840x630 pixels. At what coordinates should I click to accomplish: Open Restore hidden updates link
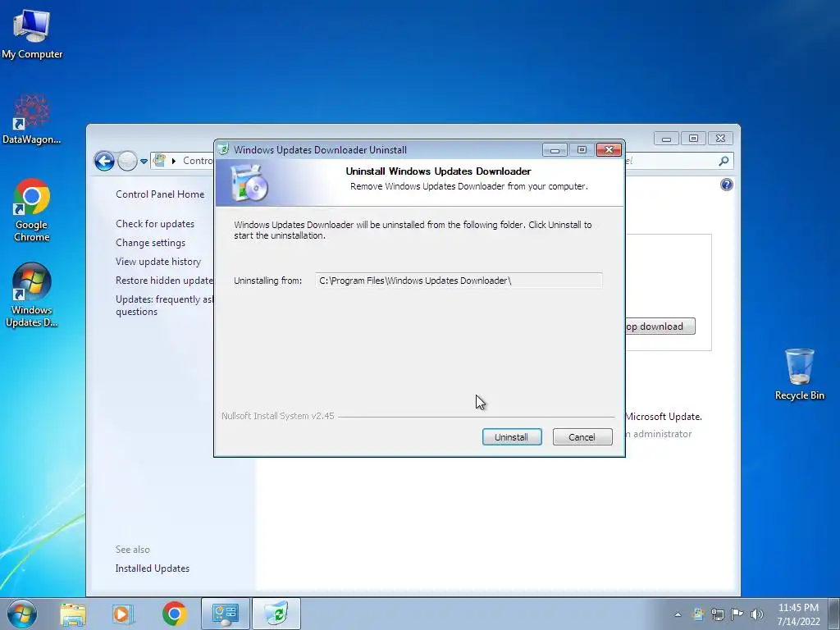pyautogui.click(x=164, y=281)
